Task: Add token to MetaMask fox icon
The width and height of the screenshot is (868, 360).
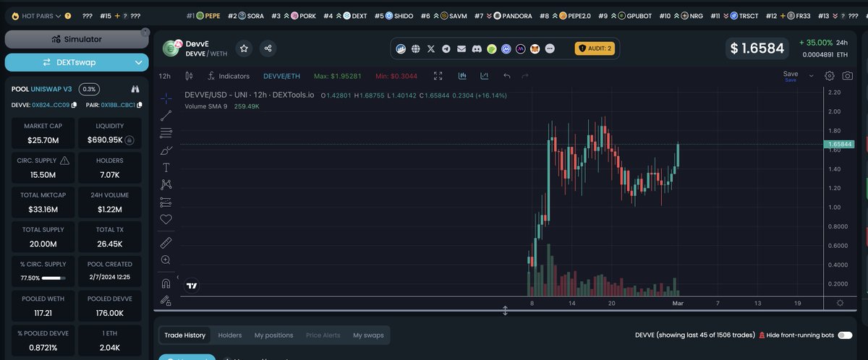Action: (535, 49)
